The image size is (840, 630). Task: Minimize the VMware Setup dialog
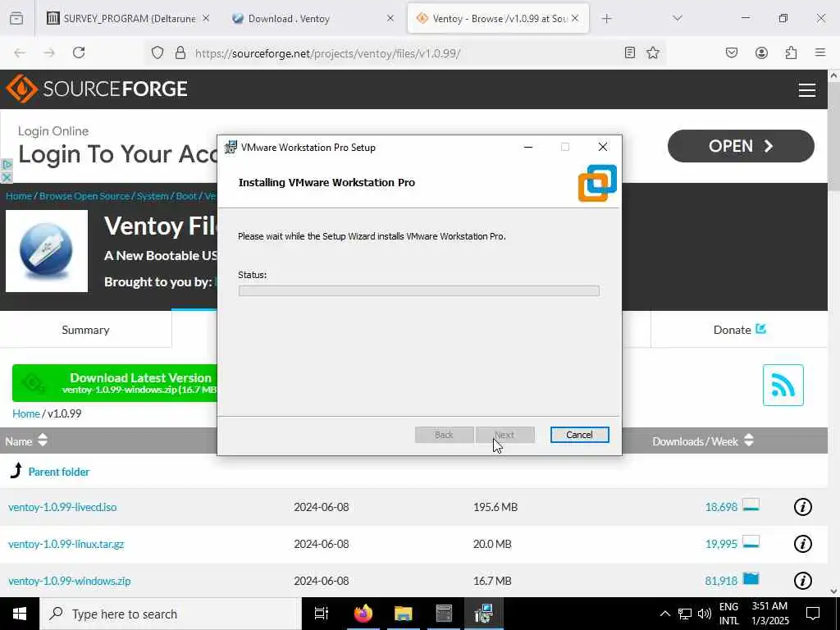point(528,147)
